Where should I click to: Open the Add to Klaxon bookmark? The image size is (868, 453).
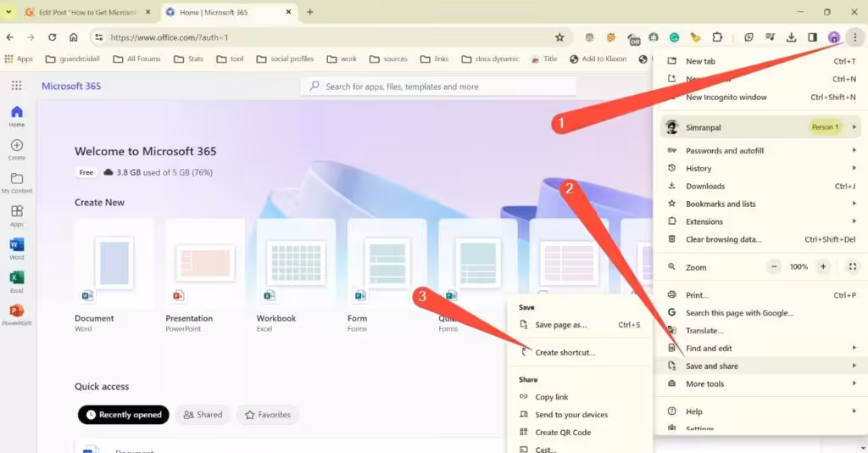[598, 59]
